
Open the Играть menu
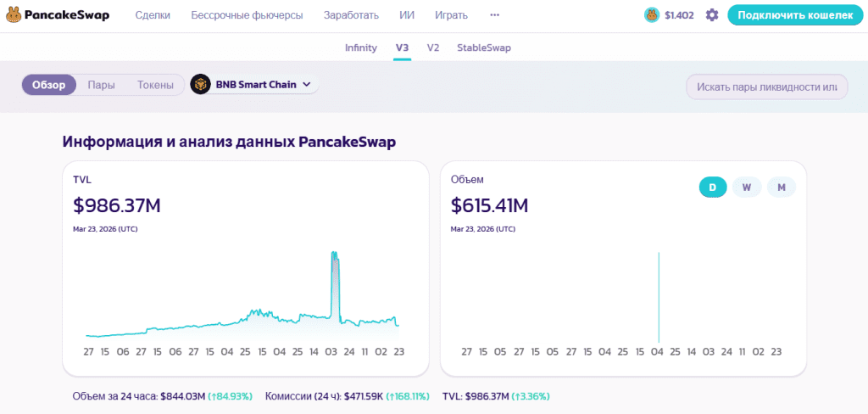[x=451, y=15]
